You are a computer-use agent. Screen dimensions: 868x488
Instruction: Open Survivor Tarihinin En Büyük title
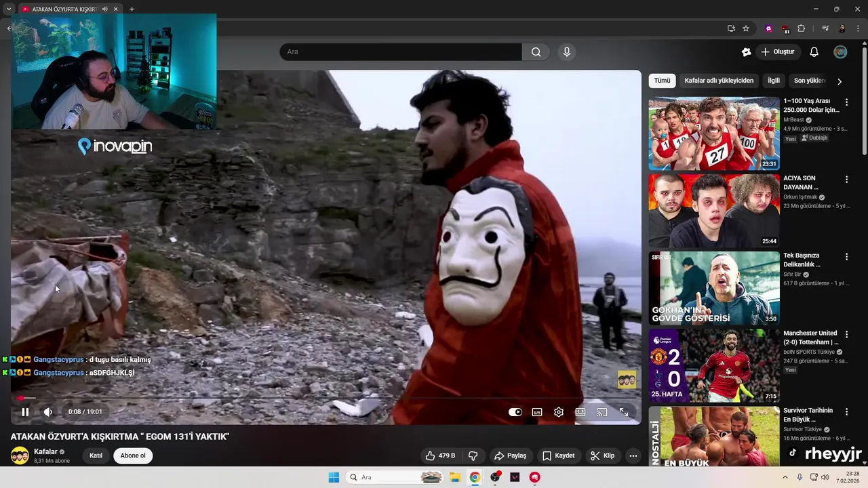(x=808, y=415)
